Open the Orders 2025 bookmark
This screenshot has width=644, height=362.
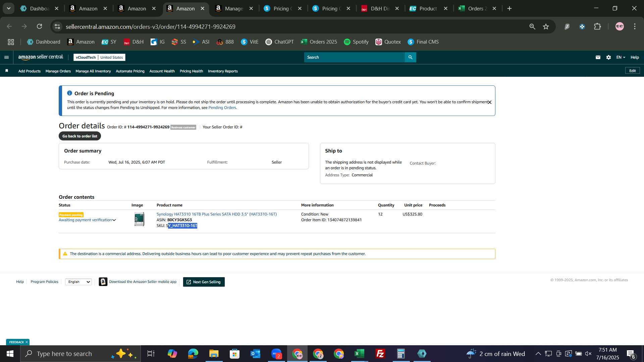319,42
